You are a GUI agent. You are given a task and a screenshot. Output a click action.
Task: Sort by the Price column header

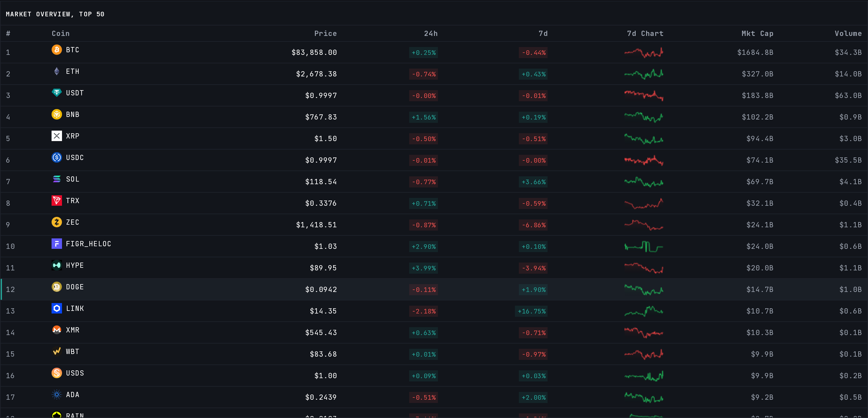pos(326,33)
